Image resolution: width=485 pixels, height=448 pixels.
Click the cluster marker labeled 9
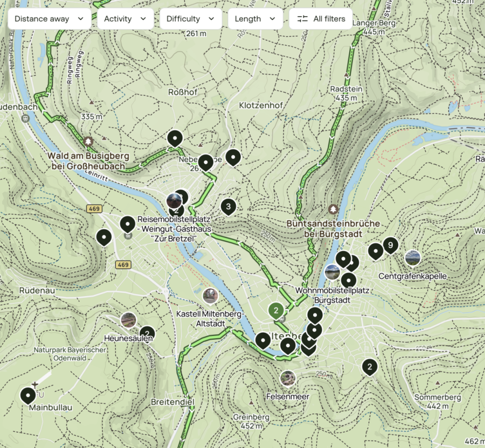(390, 245)
